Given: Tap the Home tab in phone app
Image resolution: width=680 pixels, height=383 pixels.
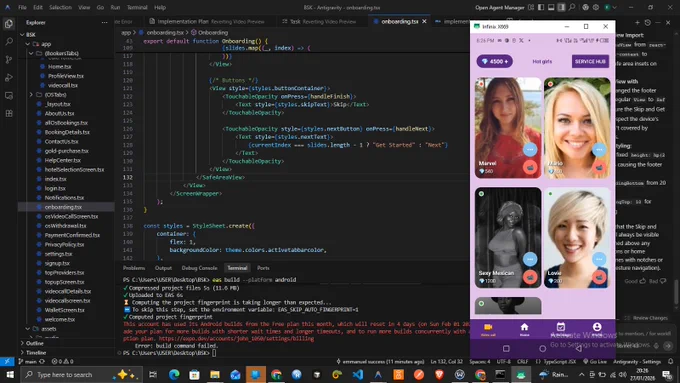Looking at the screenshot, I should [524, 329].
